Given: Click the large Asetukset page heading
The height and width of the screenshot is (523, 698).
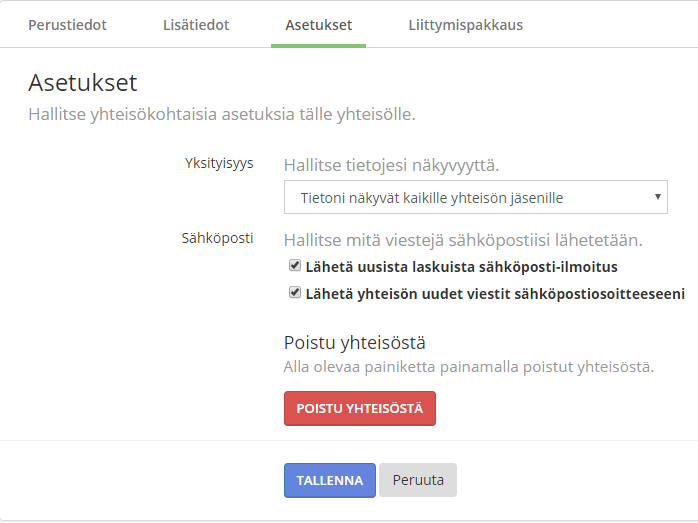Looking at the screenshot, I should click(82, 82).
